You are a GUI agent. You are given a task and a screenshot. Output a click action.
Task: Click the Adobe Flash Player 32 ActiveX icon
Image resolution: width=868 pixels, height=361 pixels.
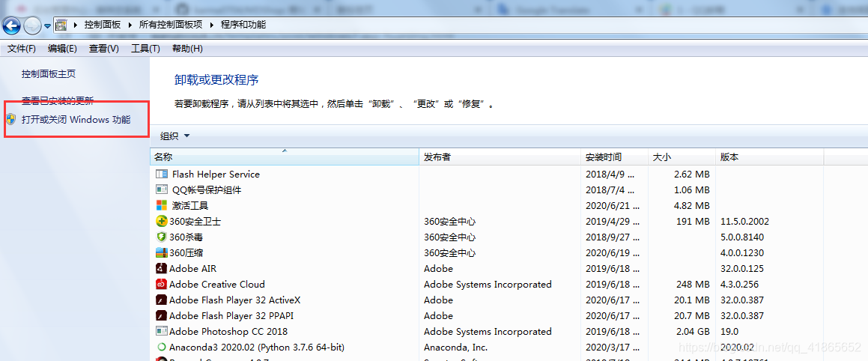coord(161,300)
